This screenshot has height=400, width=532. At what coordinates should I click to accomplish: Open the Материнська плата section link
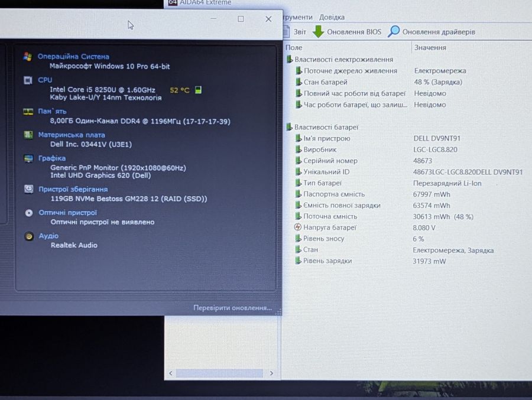pos(72,135)
